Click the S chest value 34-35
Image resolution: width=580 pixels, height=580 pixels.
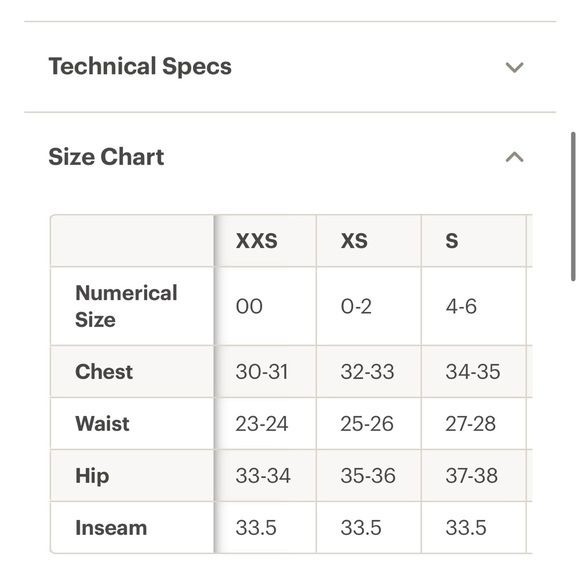click(473, 372)
